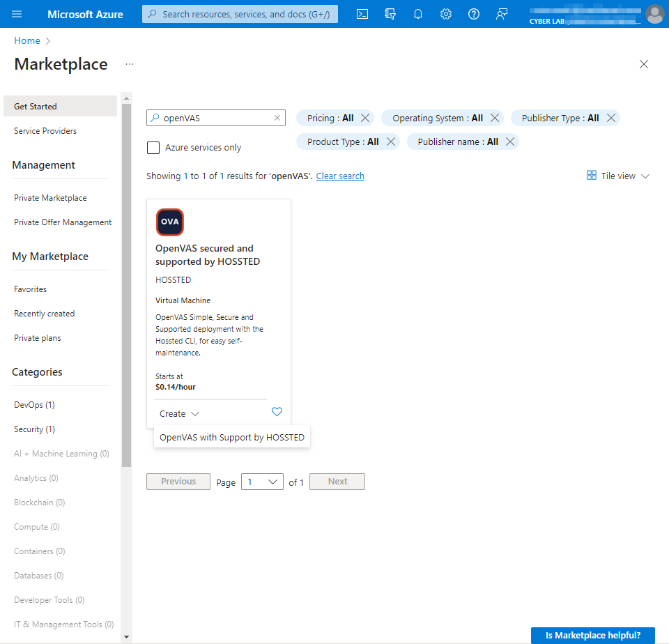
Task: Go to Favorites in My Marketplace
Action: point(30,289)
